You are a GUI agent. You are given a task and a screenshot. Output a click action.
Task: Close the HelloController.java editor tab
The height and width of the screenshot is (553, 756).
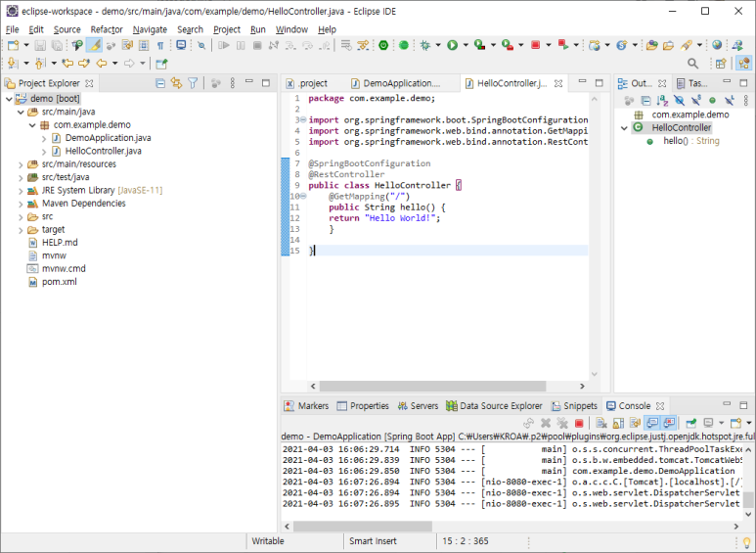(558, 83)
